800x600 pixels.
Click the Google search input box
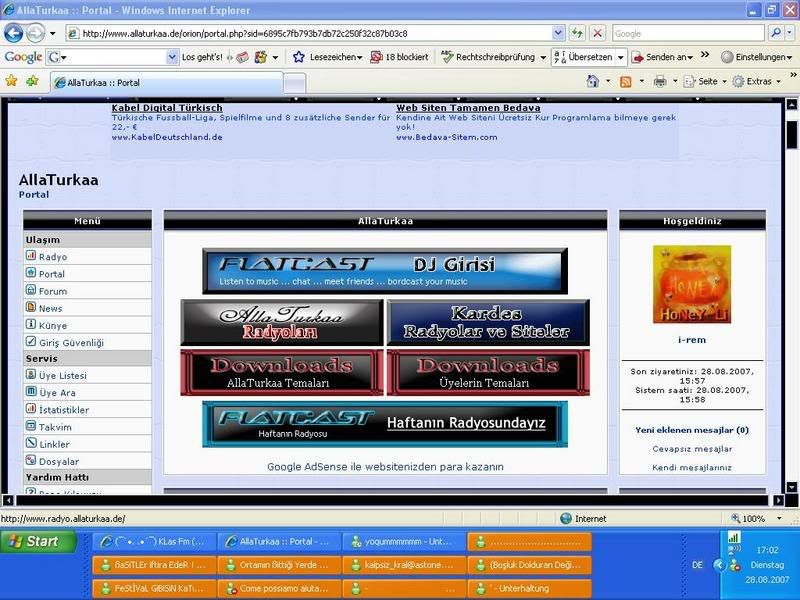[688, 34]
